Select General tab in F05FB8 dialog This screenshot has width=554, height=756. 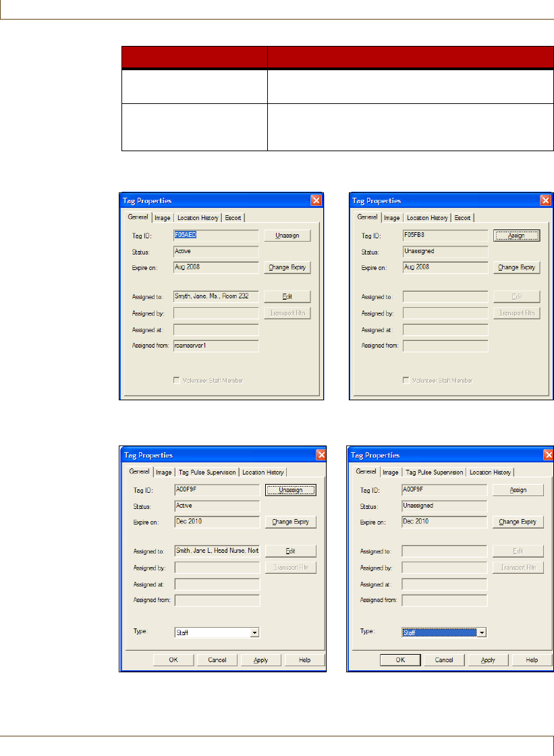click(x=367, y=217)
